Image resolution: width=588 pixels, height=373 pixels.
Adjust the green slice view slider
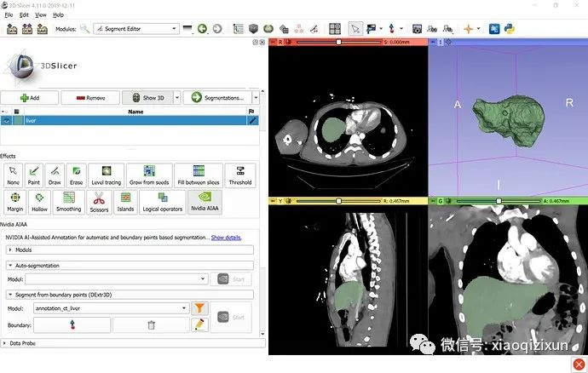[x=499, y=201]
